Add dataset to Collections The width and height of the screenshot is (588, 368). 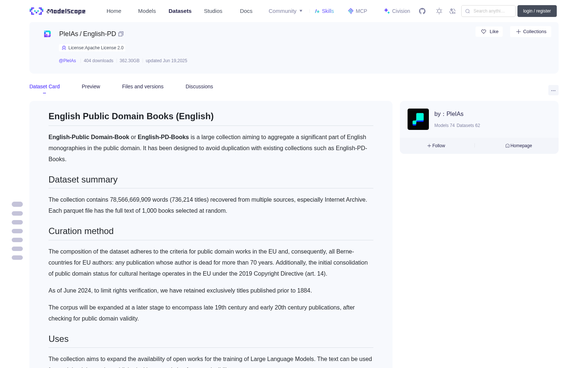click(x=531, y=32)
